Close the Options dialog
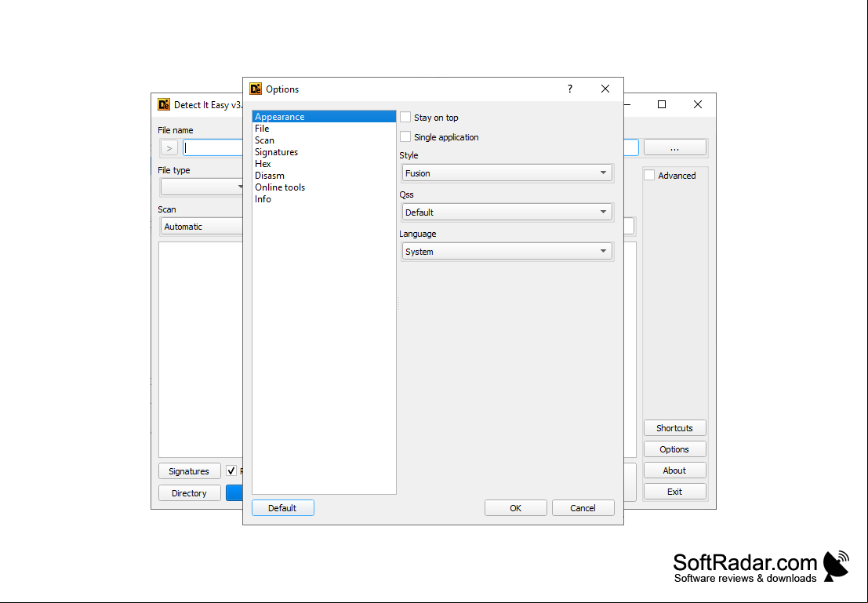The height and width of the screenshot is (603, 868). [x=605, y=89]
